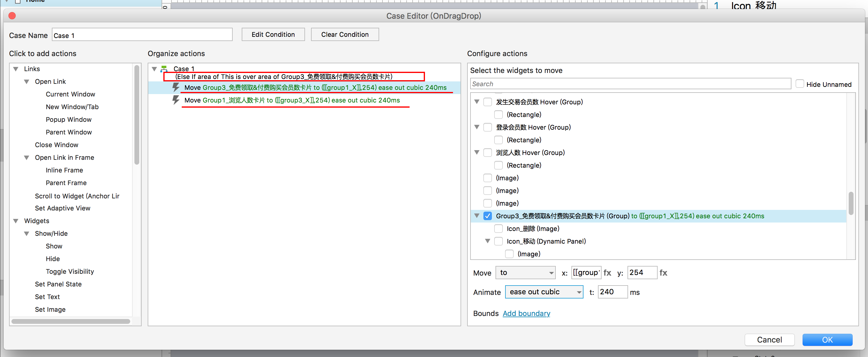This screenshot has width=868, height=357.
Task: Collapse the Links tree category
Action: point(16,69)
